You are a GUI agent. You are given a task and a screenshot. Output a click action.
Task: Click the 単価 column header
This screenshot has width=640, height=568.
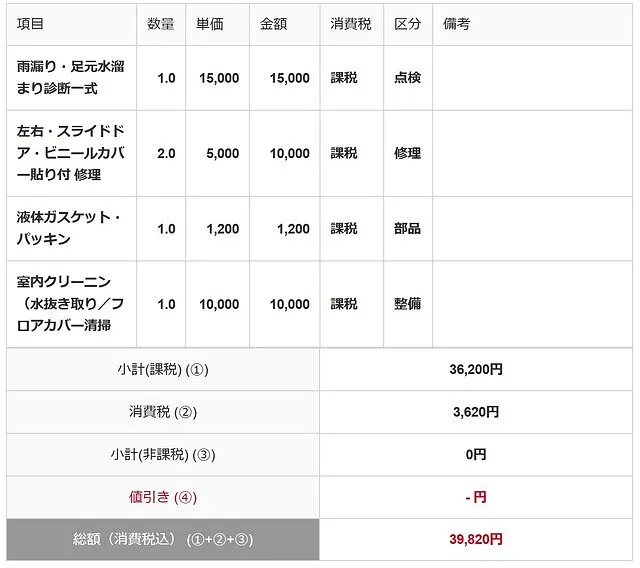click(x=212, y=24)
